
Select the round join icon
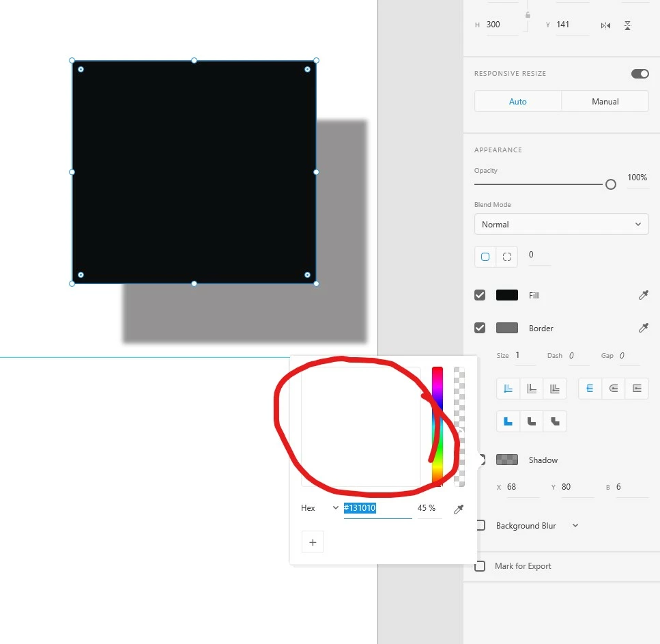click(532, 421)
